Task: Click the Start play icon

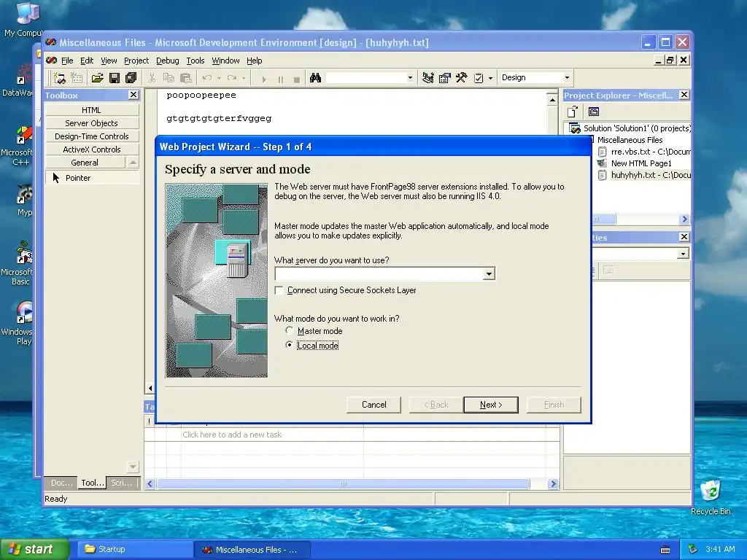Action: click(x=264, y=79)
